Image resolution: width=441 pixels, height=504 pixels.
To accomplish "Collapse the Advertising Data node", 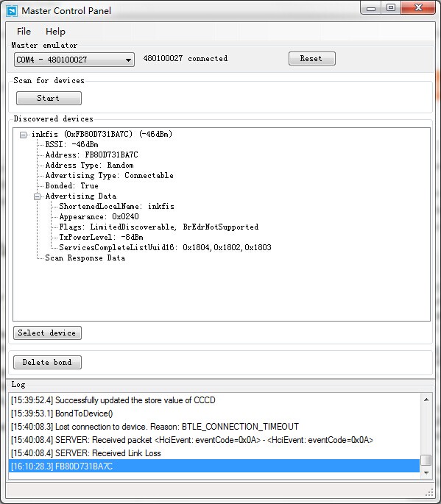I will coord(38,196).
